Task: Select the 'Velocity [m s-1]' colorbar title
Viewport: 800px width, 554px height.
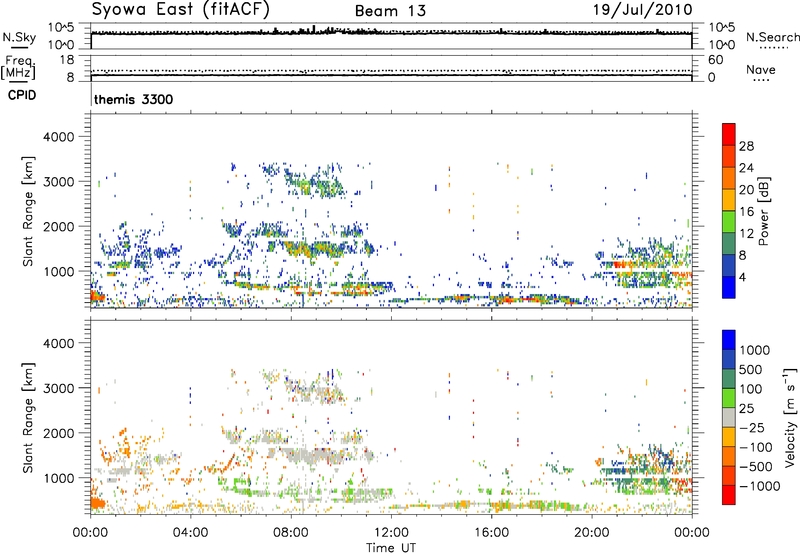Action: (791, 417)
